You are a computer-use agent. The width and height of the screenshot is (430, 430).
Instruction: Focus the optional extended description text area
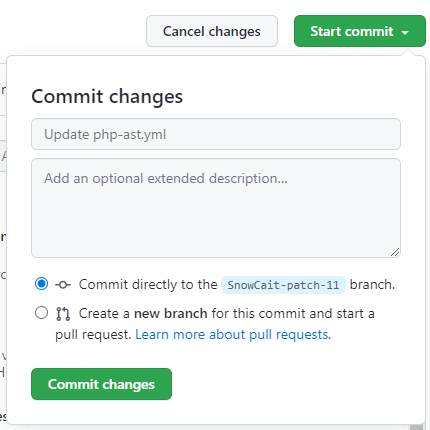point(216,208)
